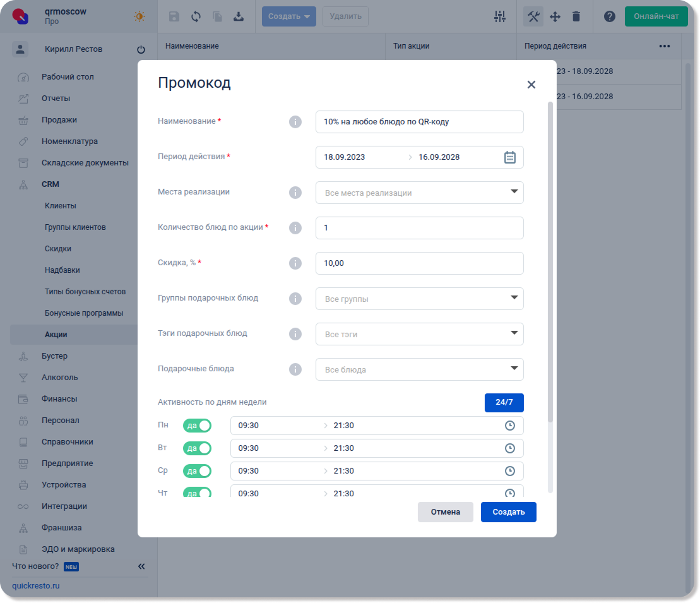Disable the Tuesday (Вт) activity switch
This screenshot has height=603, width=700.
[197, 448]
